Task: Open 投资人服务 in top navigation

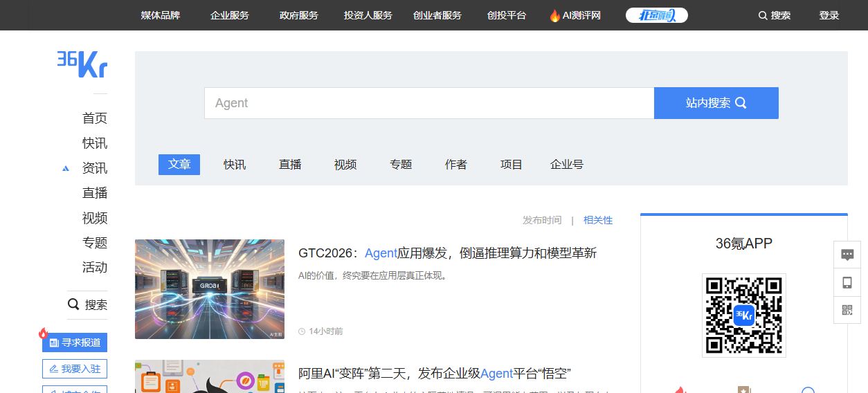Action: 368,15
